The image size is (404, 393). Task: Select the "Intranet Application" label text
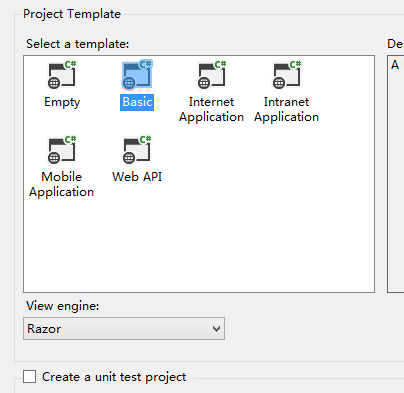tap(287, 109)
